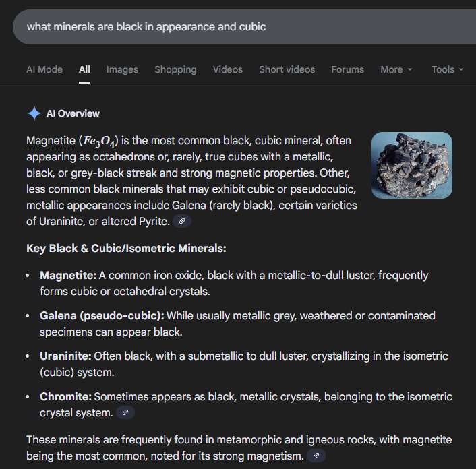This screenshot has height=469, width=476.
Task: Click the AI Overview heading label
Action: (73, 113)
